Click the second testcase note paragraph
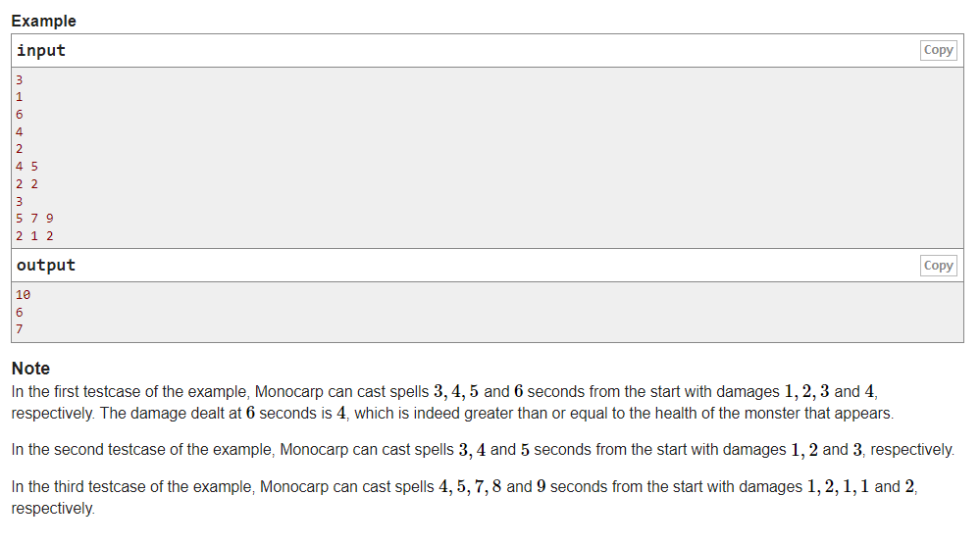The height and width of the screenshot is (545, 980). [481, 450]
